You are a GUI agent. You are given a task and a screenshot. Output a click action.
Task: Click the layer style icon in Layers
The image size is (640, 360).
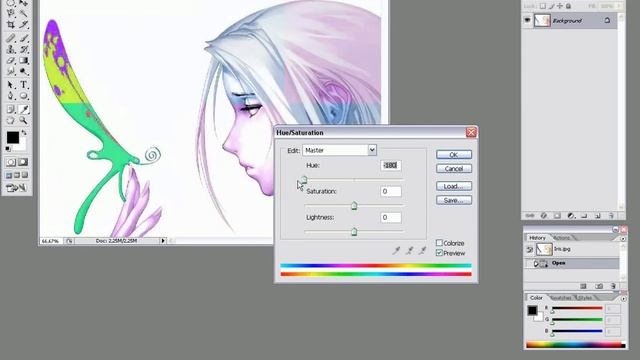pos(544,216)
